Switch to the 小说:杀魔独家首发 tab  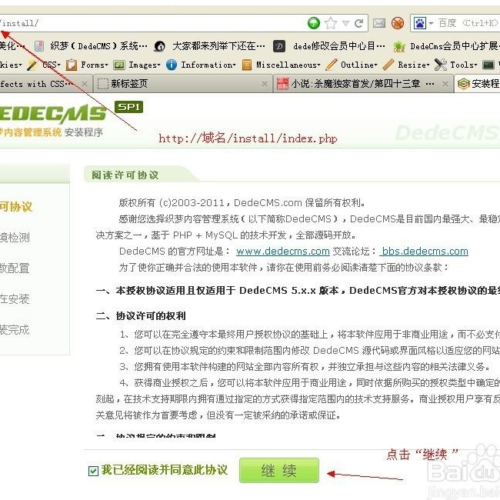(363, 84)
